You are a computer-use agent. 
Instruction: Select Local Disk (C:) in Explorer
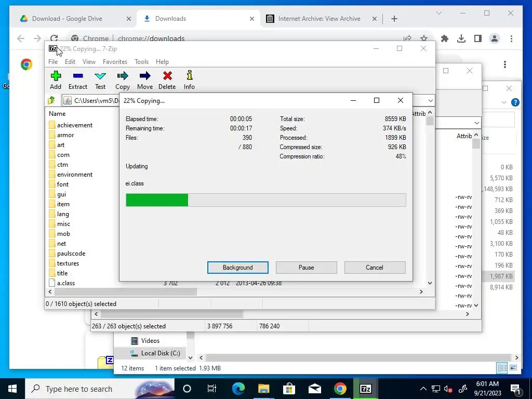pyautogui.click(x=160, y=353)
